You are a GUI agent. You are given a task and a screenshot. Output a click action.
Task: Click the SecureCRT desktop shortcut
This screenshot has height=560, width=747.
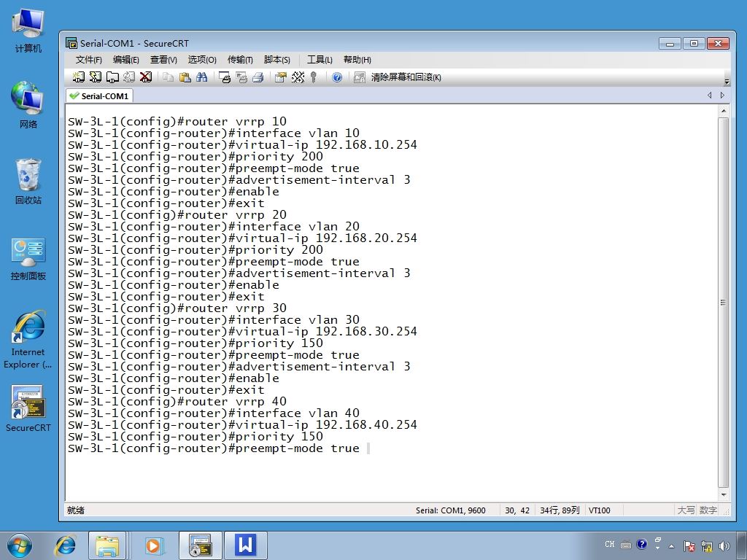tap(28, 408)
